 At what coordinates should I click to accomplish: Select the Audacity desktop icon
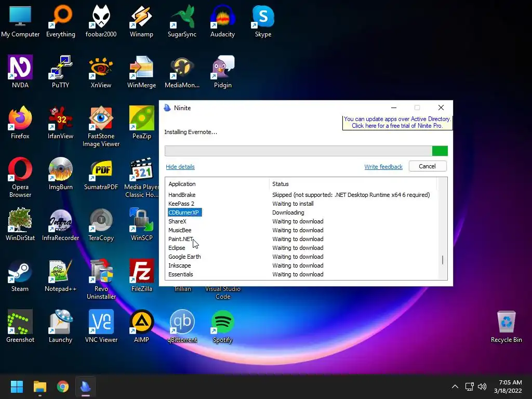pos(222,21)
